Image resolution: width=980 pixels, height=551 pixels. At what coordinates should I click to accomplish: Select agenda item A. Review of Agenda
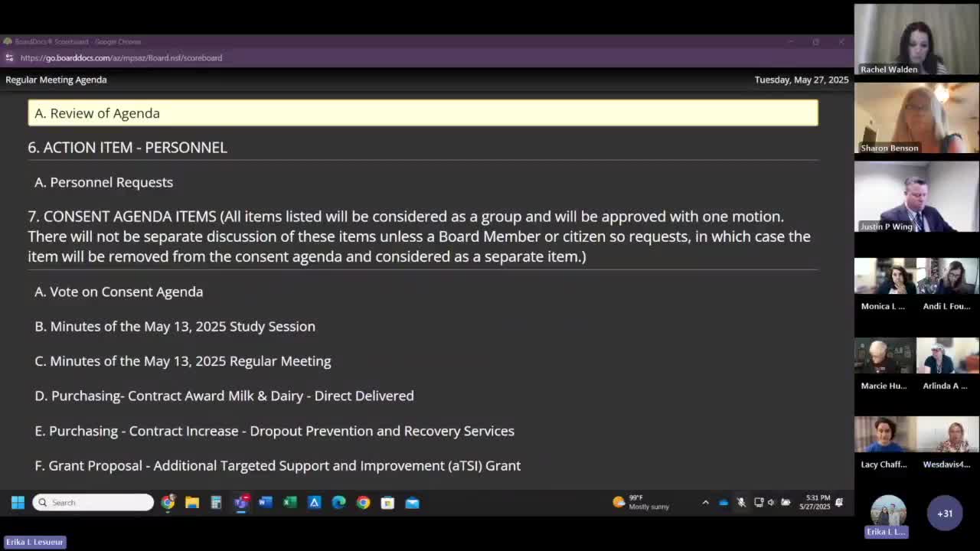(x=423, y=113)
